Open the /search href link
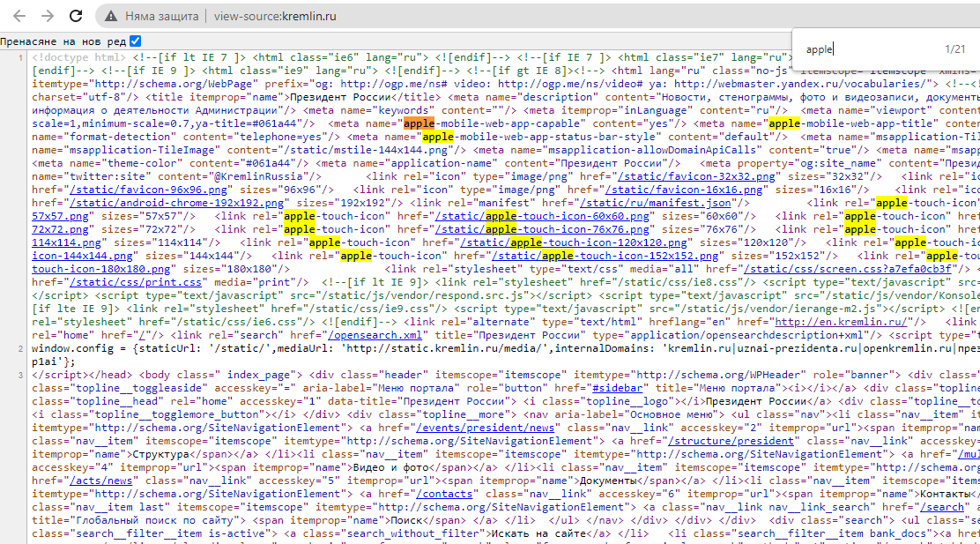Viewport: 980px width, 544px height. [941, 507]
